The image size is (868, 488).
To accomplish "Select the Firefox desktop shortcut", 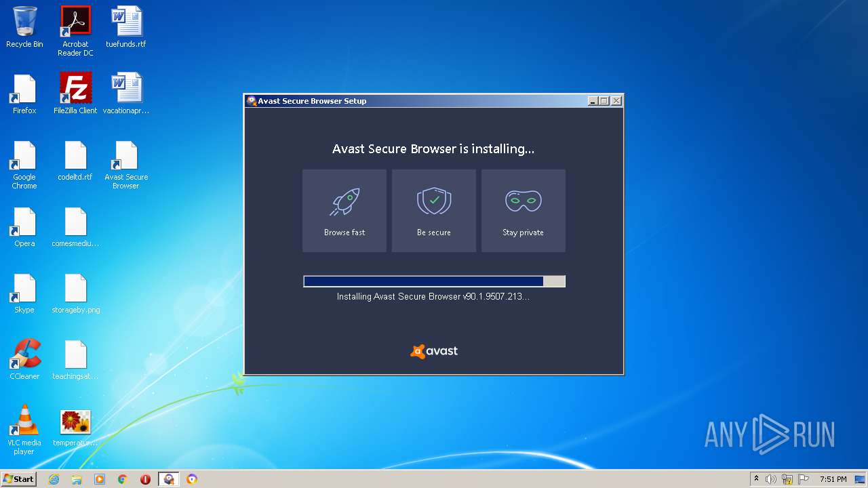I will pos(24,94).
